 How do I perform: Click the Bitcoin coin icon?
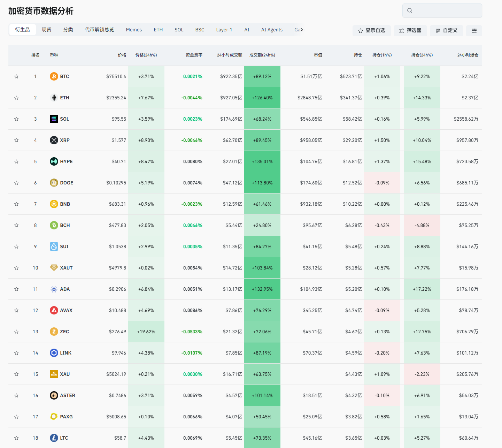coord(54,76)
